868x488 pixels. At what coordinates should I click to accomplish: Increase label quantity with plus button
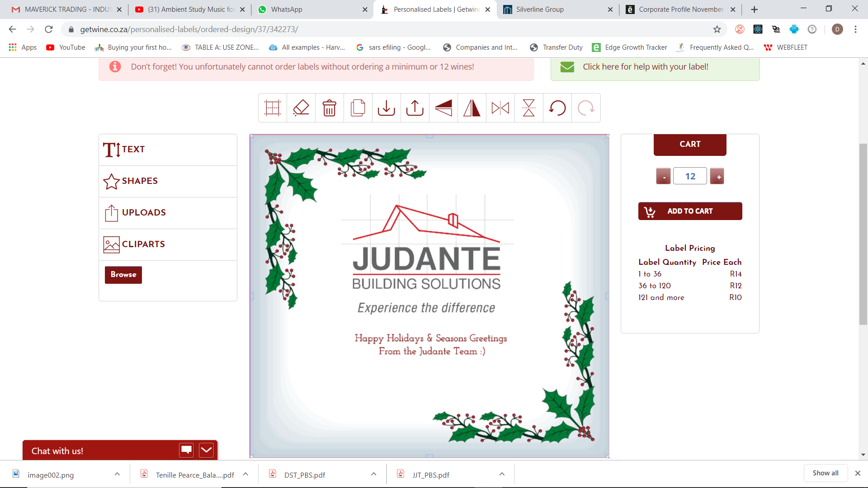(x=717, y=176)
